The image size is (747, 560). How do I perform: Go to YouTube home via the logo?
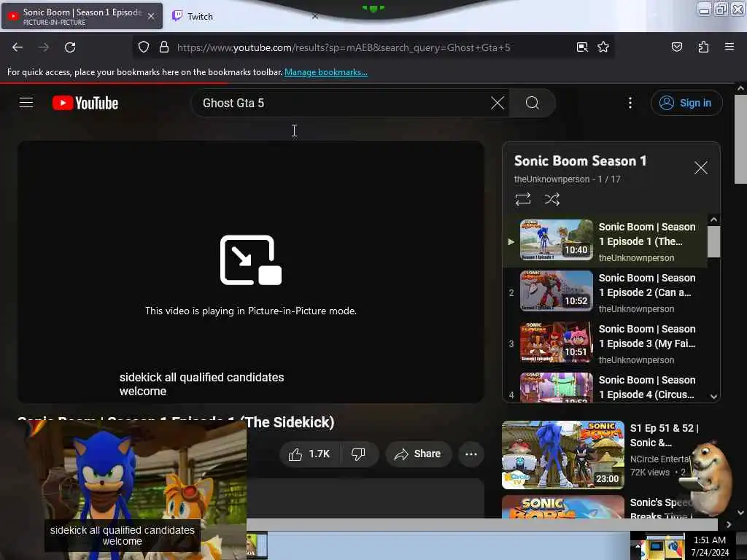(85, 103)
